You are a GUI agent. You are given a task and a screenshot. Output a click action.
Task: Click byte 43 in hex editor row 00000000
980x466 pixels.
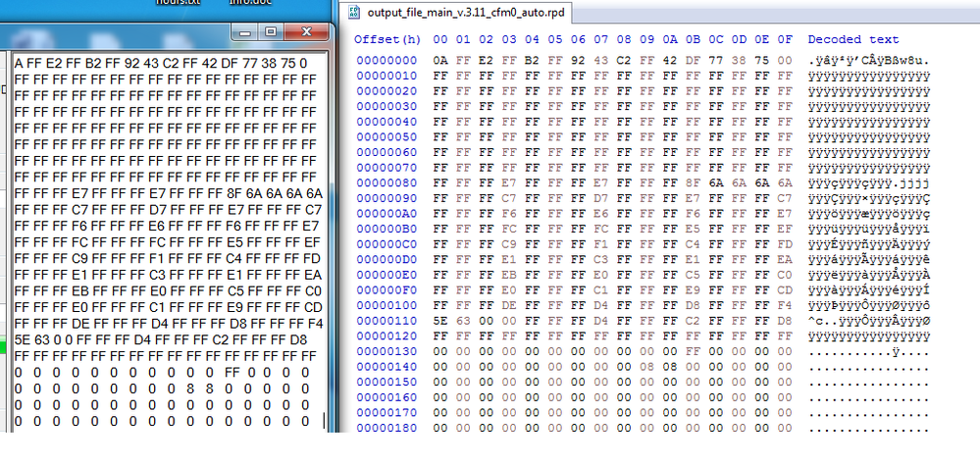600,61
